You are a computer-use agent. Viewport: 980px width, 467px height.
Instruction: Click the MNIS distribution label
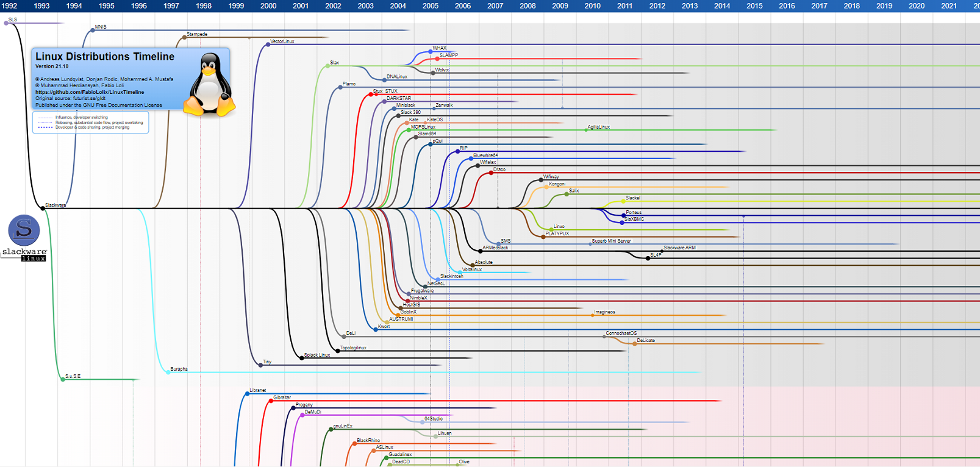tap(101, 27)
